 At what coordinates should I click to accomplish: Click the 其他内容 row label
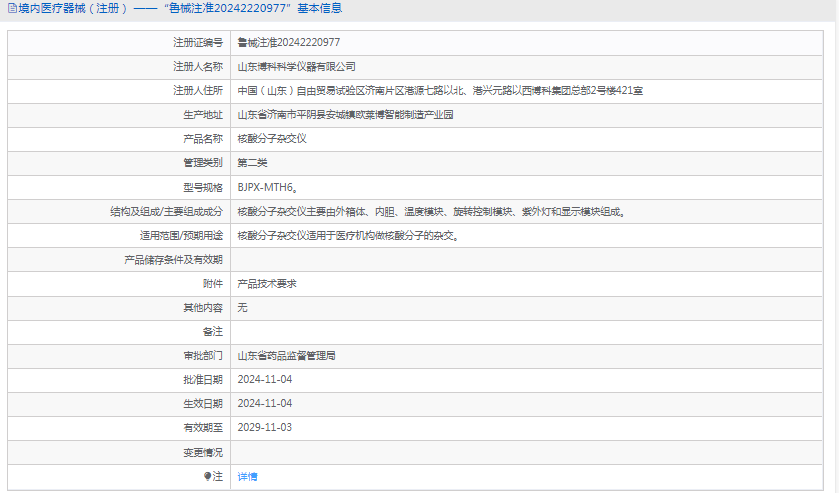pyautogui.click(x=203, y=308)
